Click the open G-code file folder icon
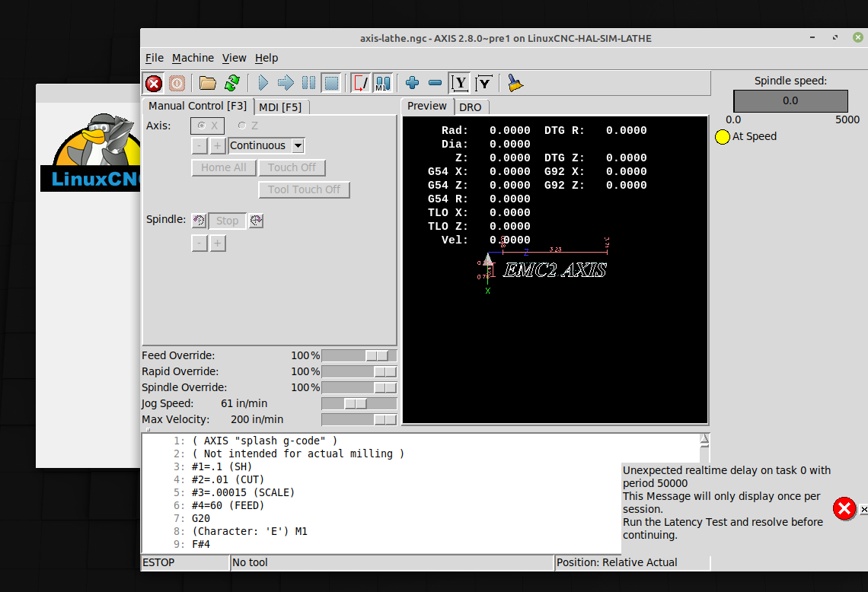The height and width of the screenshot is (592, 868). pyautogui.click(x=207, y=83)
